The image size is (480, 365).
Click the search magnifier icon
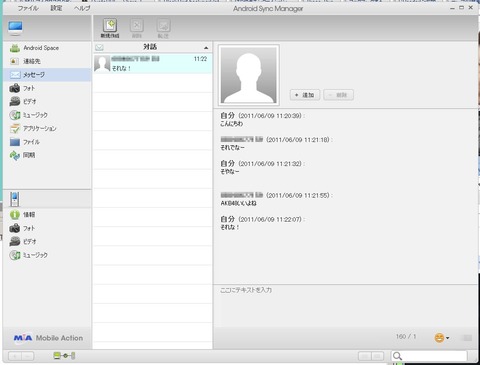click(x=397, y=356)
